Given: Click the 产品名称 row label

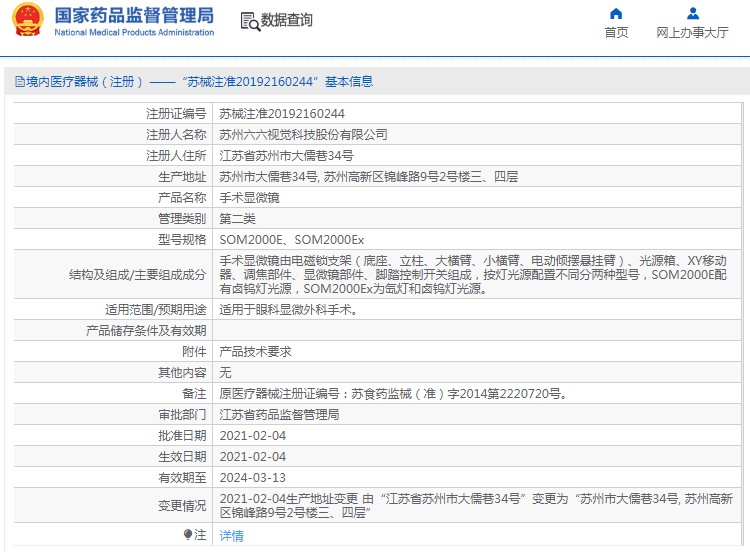Looking at the screenshot, I should pos(182,198).
